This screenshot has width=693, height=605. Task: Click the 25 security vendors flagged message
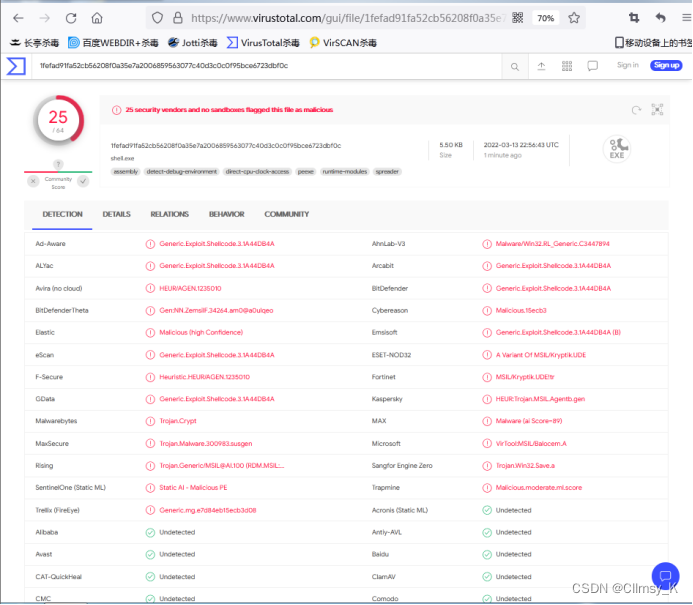pos(229,110)
